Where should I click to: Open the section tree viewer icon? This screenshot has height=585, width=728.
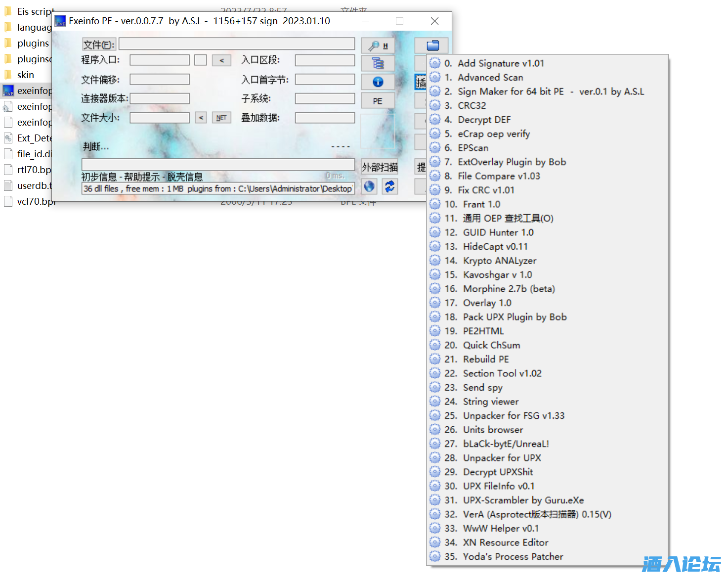[x=378, y=63]
